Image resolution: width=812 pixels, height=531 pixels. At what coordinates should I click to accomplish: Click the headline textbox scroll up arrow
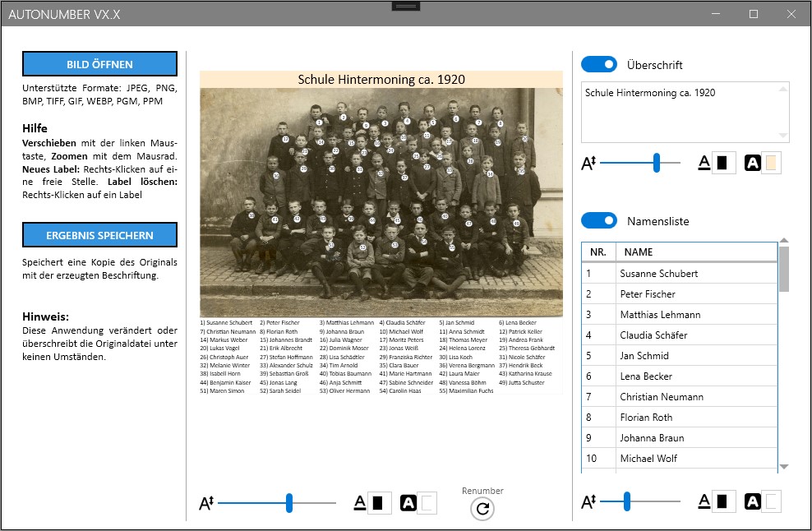tap(783, 89)
